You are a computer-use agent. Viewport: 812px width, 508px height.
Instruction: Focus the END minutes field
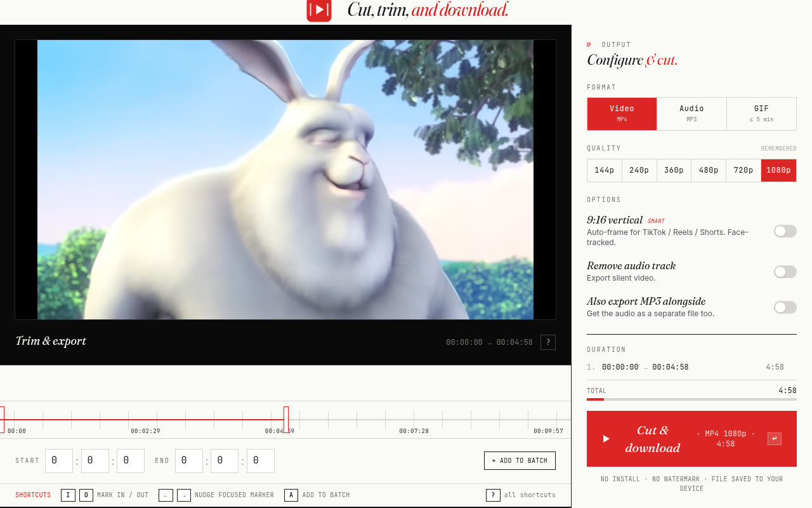(x=224, y=461)
